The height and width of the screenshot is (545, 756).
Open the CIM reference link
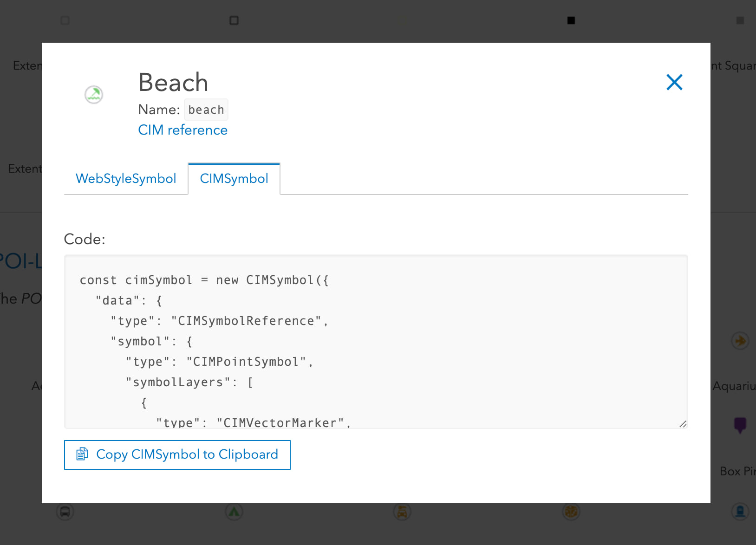coord(182,130)
